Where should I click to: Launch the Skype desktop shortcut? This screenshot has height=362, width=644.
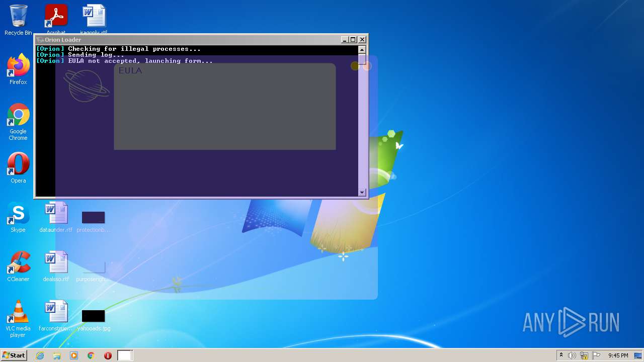coord(18,217)
